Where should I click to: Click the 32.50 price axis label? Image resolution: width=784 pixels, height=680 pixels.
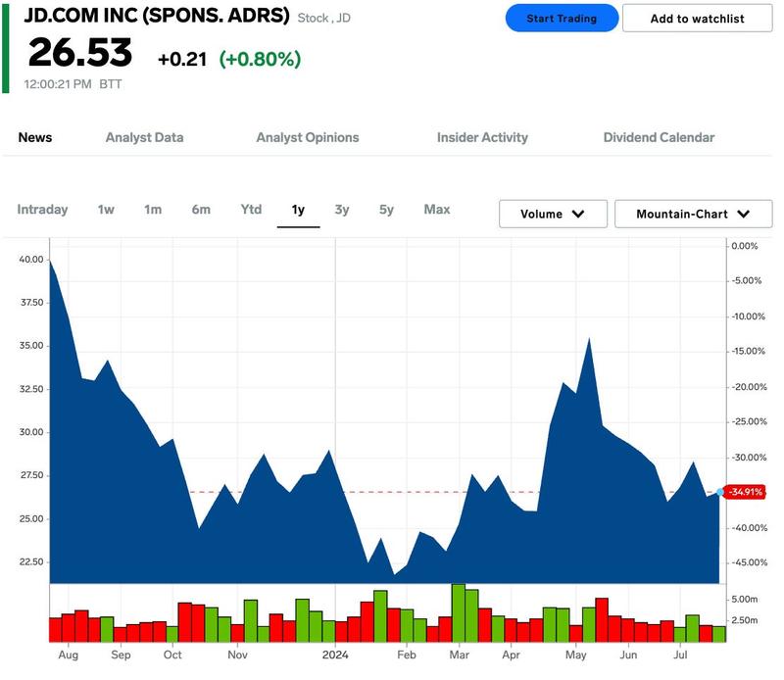pos(31,389)
